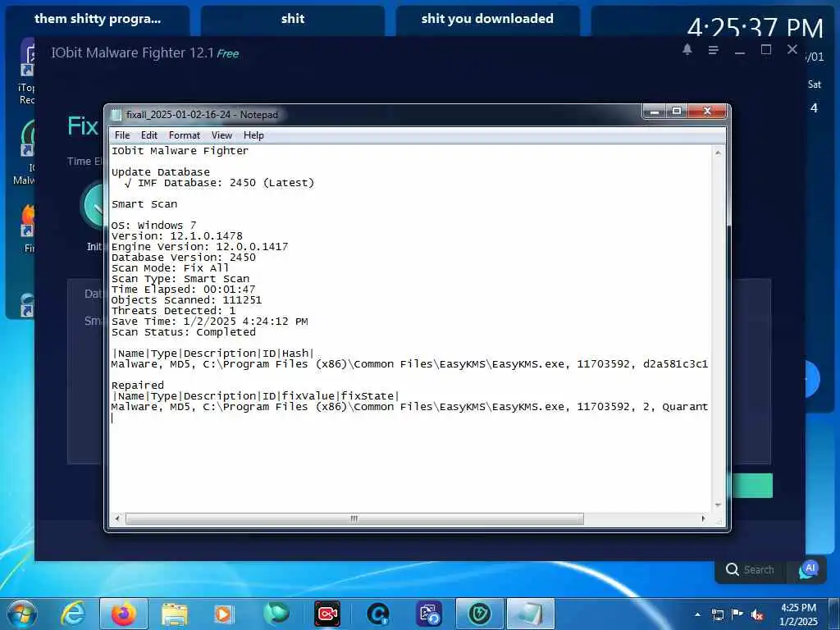Click the 'Repaired' heading in Notepad
This screenshot has width=840, height=630.
point(138,386)
